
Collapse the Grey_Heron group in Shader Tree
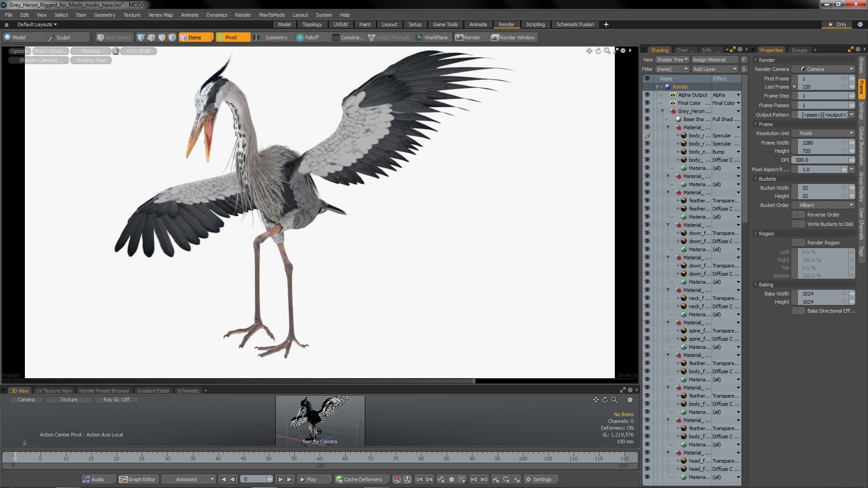pyautogui.click(x=662, y=111)
